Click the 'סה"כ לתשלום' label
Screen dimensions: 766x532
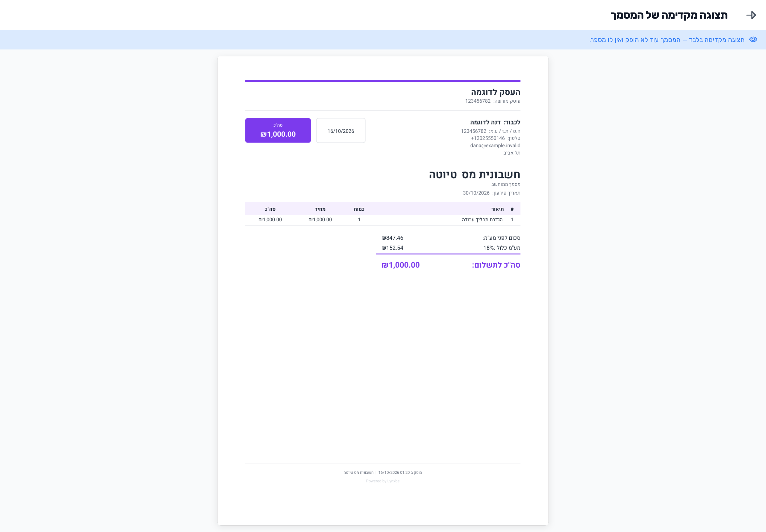pyautogui.click(x=496, y=265)
